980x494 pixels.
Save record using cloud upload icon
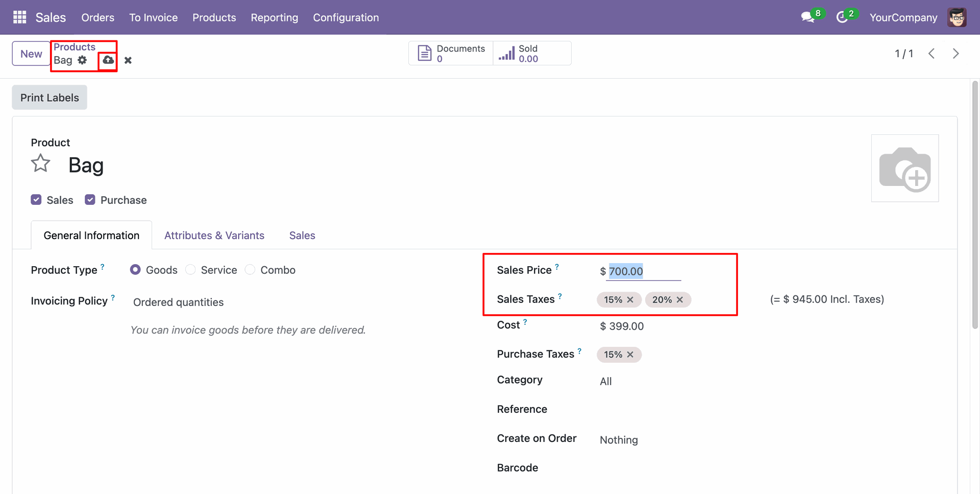click(108, 60)
